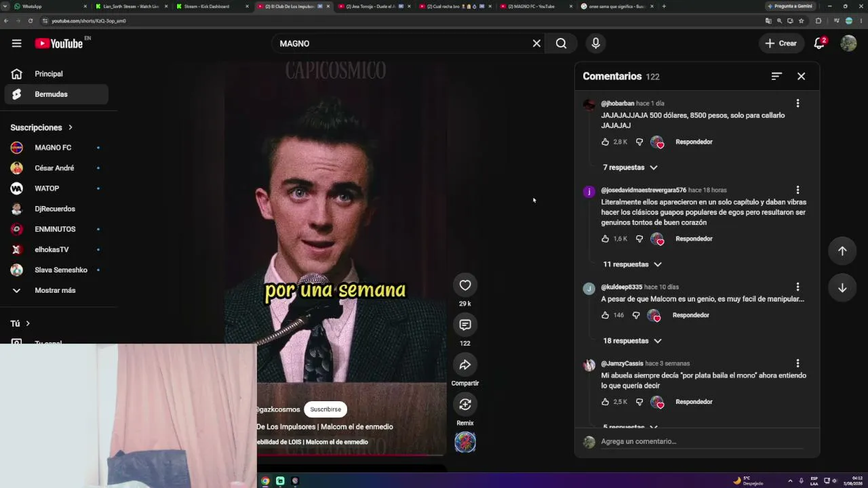Screen dimensions: 868x488
Task: Open elhokasTV subscription channel
Action: (56, 249)
